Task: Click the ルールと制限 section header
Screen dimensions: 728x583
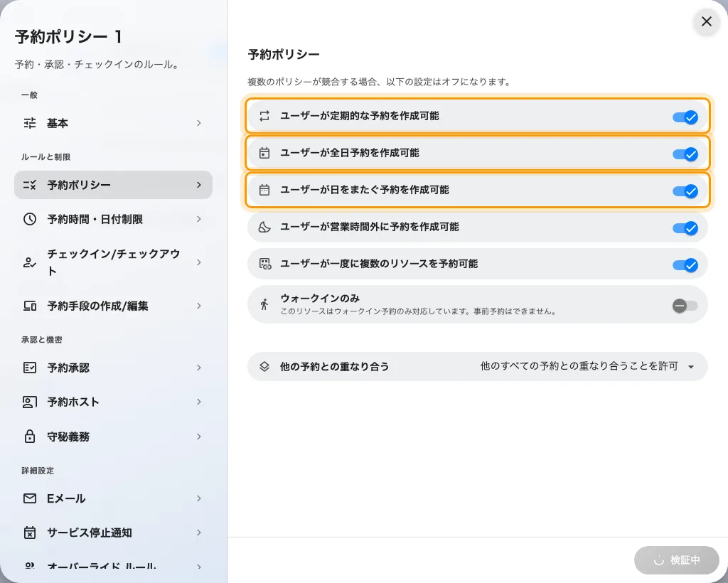Action: pyautogui.click(x=46, y=157)
